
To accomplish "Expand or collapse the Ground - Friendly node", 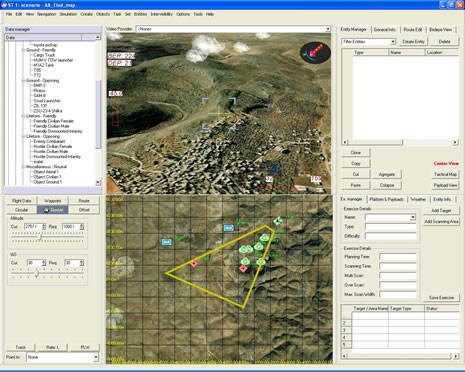I will 23,50.
